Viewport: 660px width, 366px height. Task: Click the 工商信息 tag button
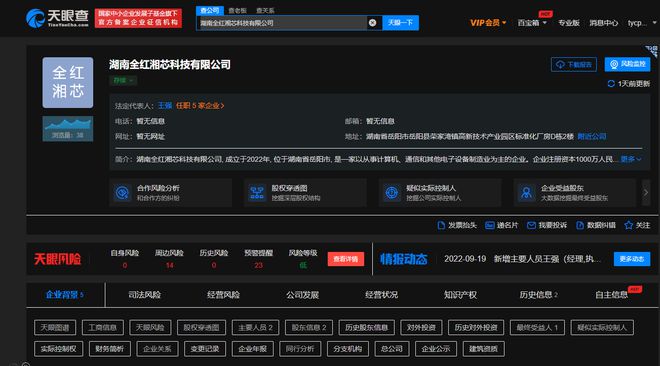coord(102,327)
